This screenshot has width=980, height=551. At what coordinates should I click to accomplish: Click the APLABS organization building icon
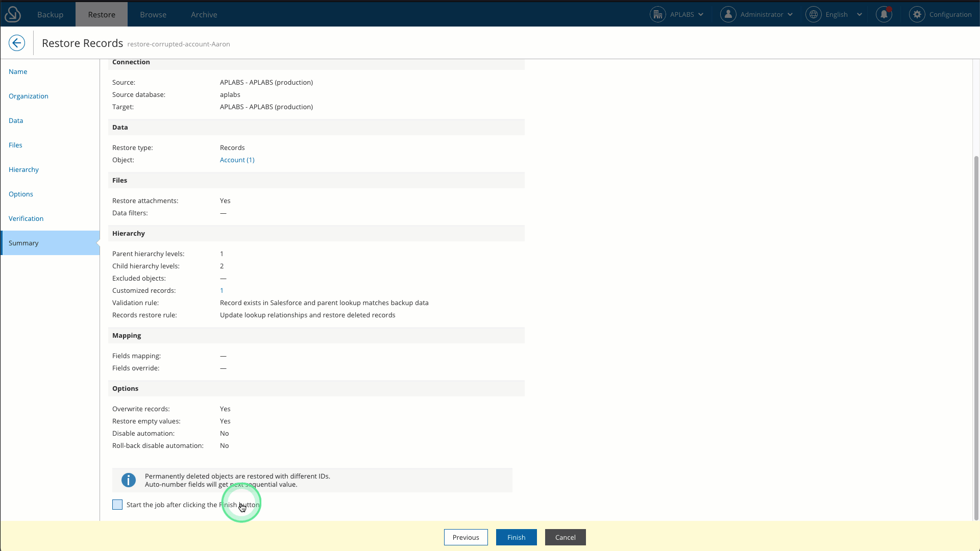point(658,14)
